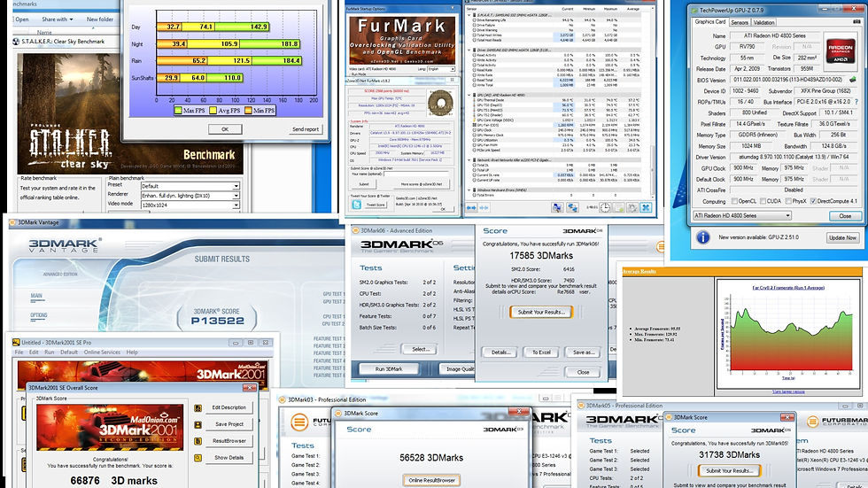Open the File menu in 3DMark2001
The height and width of the screenshot is (488, 868).
pos(19,352)
